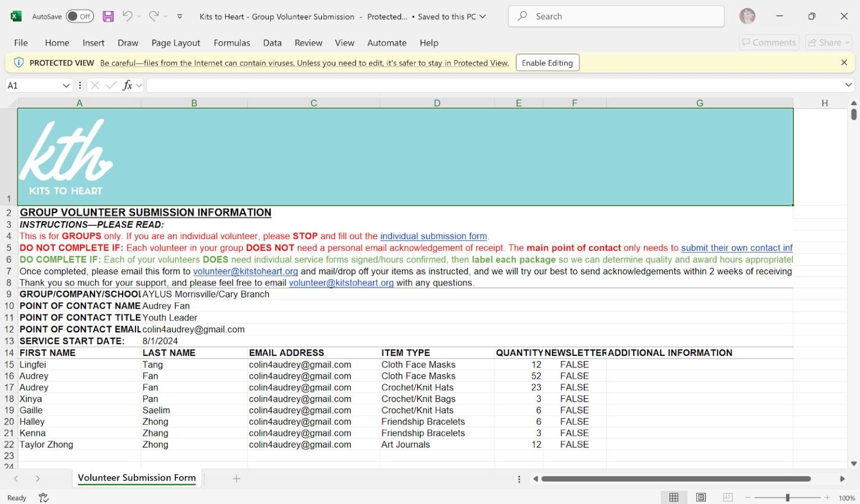Switch to Page Layout view icon
860x504 pixels.
[700, 497]
